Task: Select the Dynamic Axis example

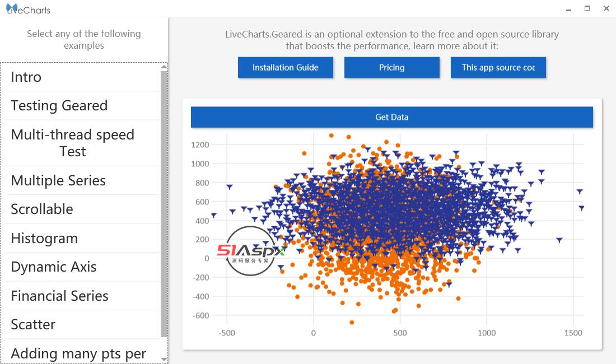Action: pyautogui.click(x=82, y=267)
